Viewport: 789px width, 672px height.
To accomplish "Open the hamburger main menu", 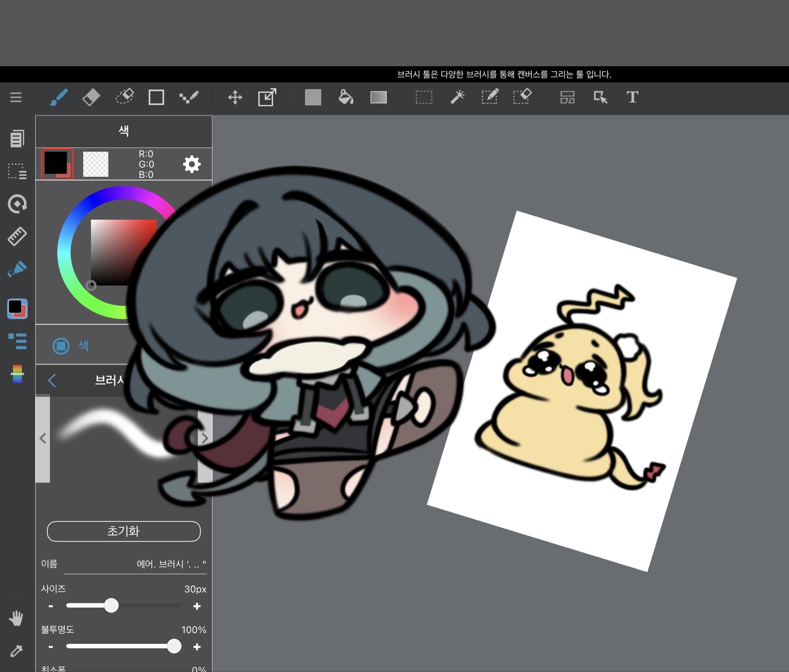I will [x=16, y=97].
